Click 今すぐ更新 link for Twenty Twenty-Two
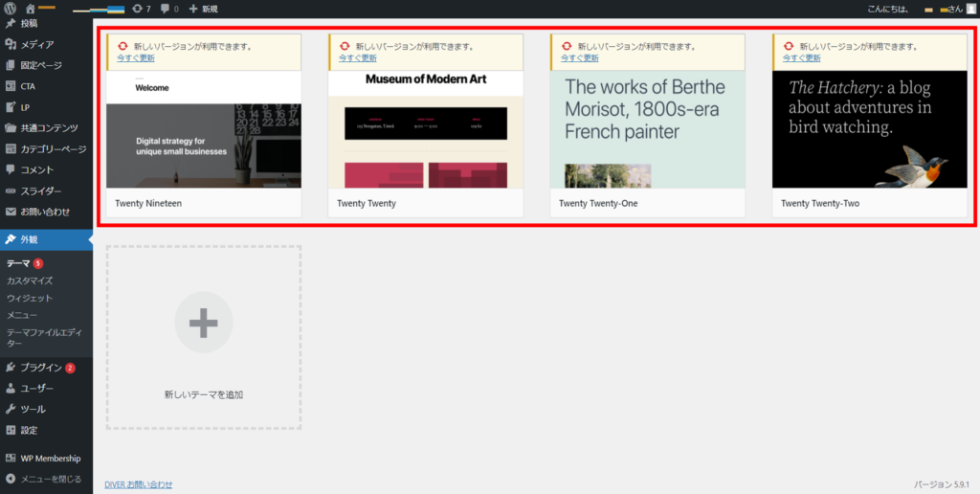 click(x=801, y=57)
